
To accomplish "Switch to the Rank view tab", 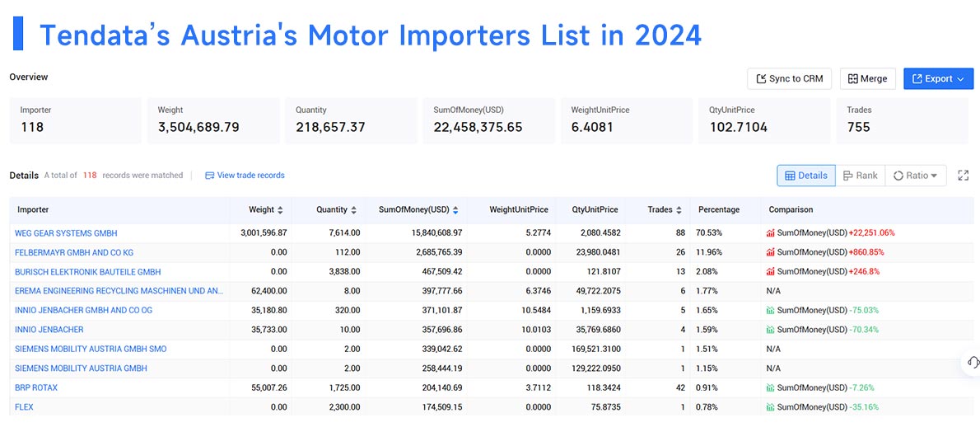I will [860, 176].
